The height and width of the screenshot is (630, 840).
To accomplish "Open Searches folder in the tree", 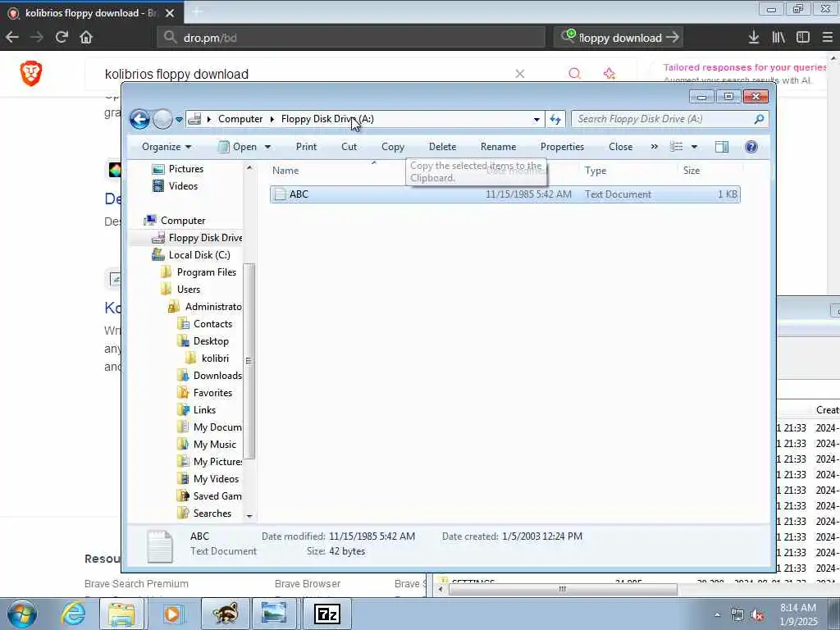I will point(212,514).
